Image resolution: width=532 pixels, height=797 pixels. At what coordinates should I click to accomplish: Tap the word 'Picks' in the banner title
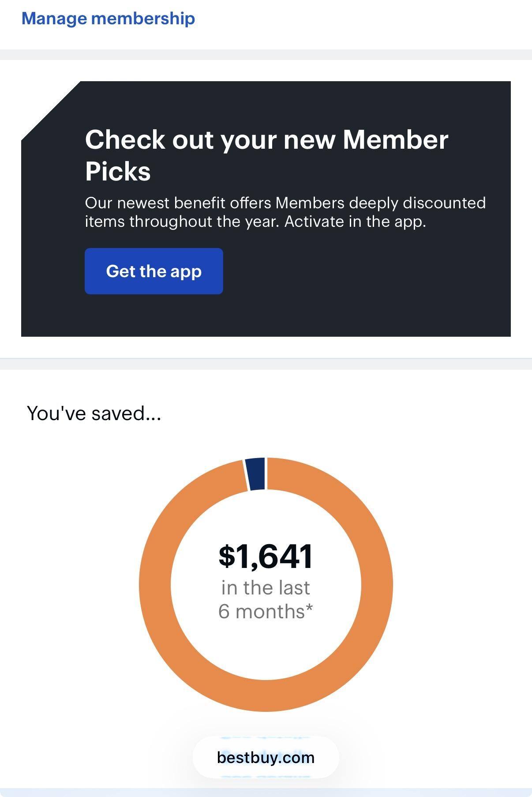(x=118, y=171)
